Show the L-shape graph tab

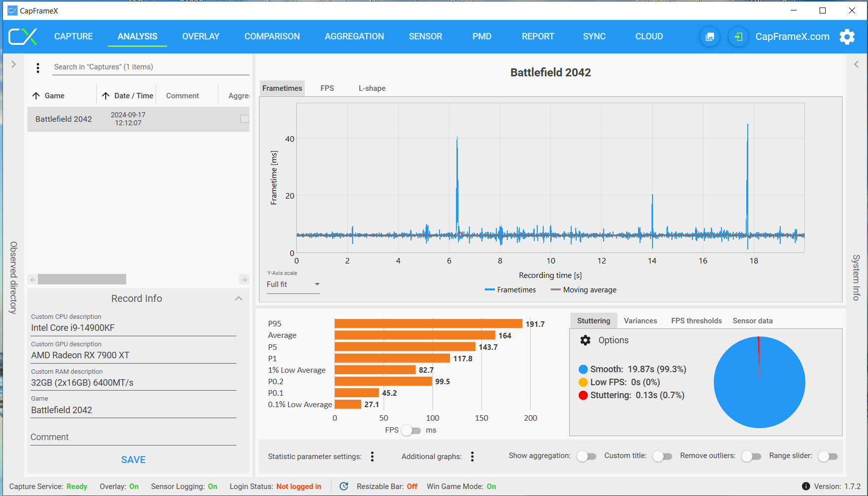[x=372, y=88]
